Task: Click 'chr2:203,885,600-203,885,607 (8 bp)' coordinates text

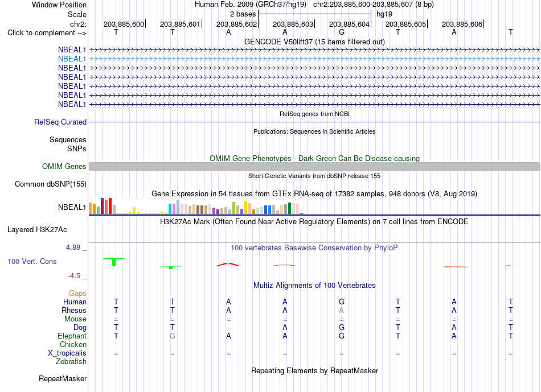Action: click(374, 5)
